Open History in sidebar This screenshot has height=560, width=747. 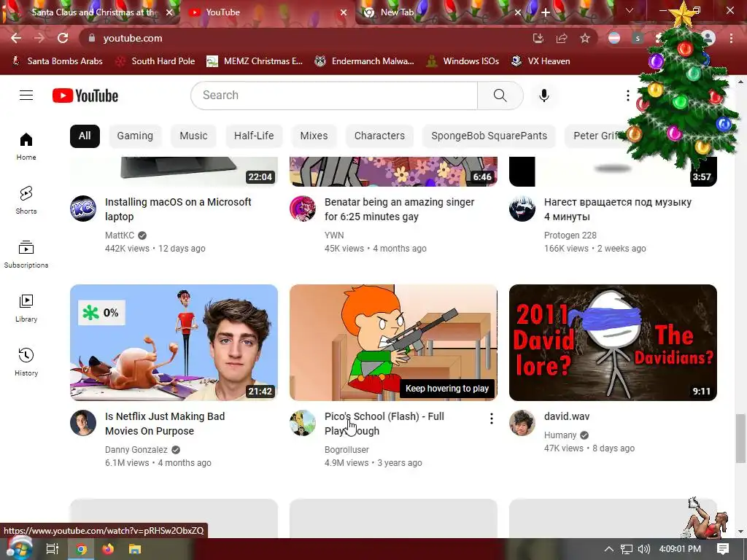pyautogui.click(x=26, y=362)
